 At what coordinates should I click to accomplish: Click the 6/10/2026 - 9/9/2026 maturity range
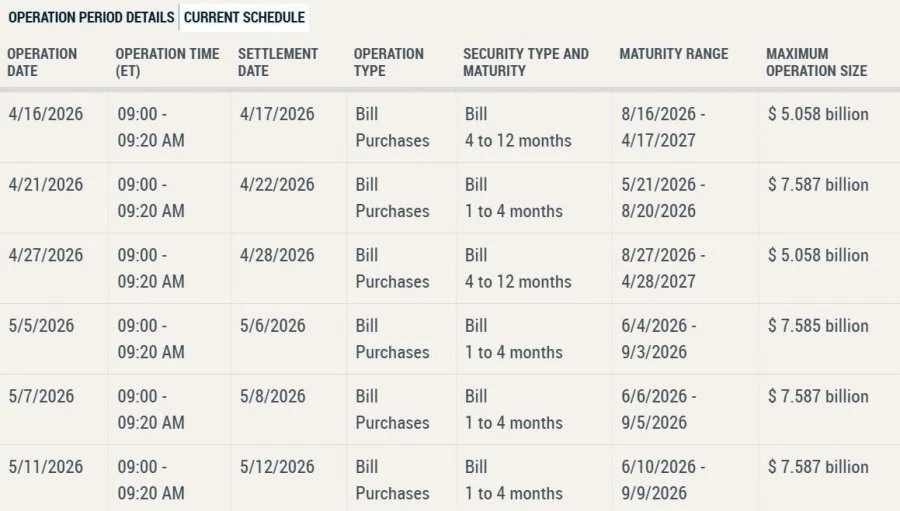(664, 480)
